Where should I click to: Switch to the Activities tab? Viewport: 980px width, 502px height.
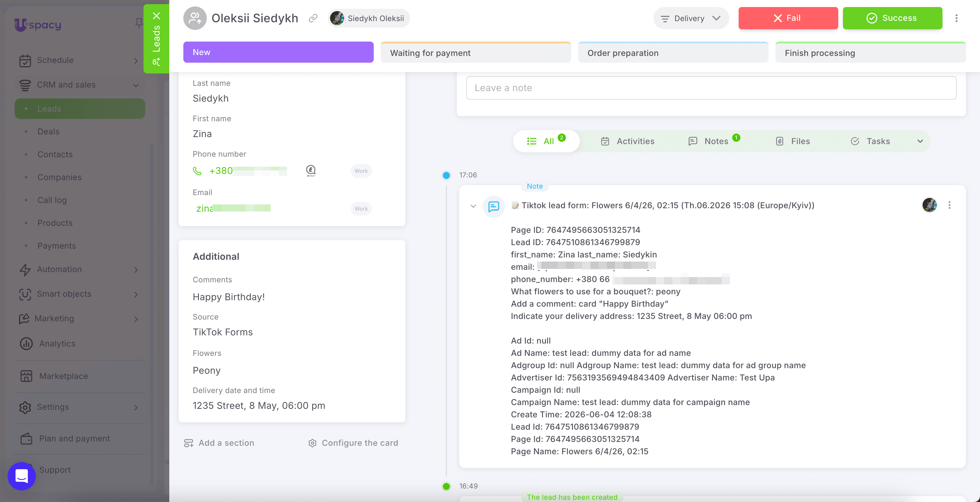coord(628,141)
